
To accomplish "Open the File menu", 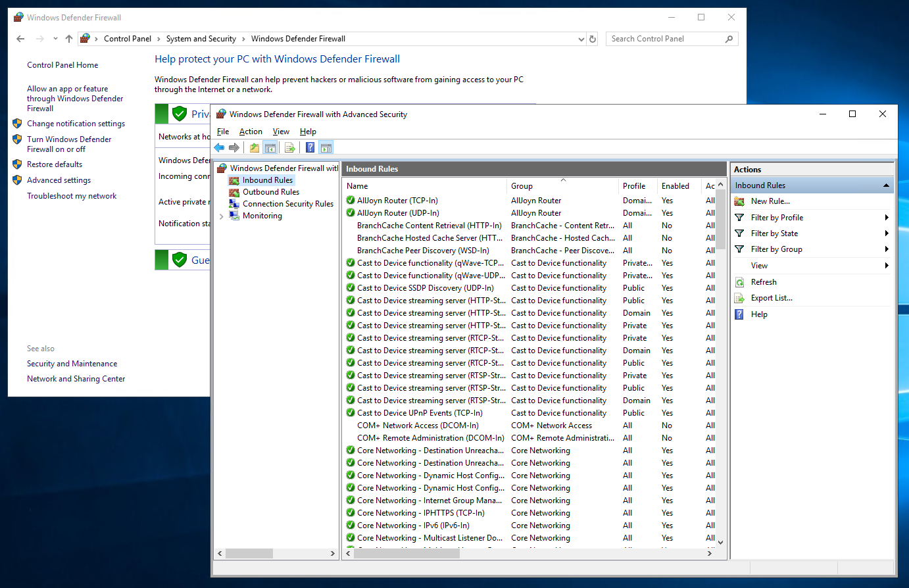I will [x=223, y=132].
